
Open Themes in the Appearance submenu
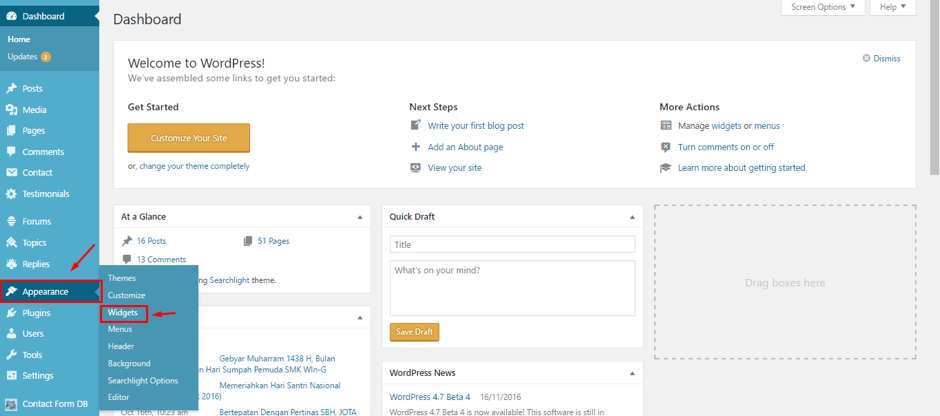coord(122,278)
